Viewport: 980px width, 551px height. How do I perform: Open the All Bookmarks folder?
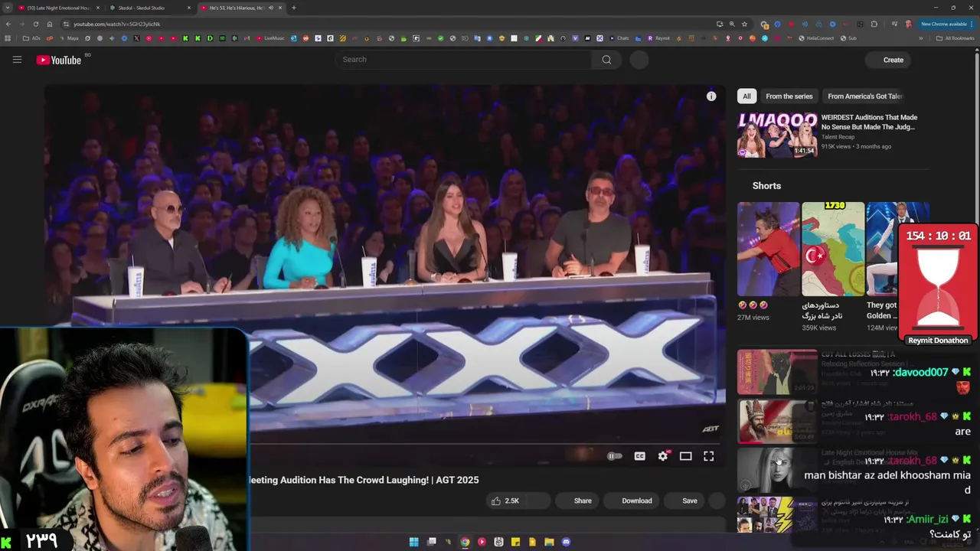click(x=955, y=38)
